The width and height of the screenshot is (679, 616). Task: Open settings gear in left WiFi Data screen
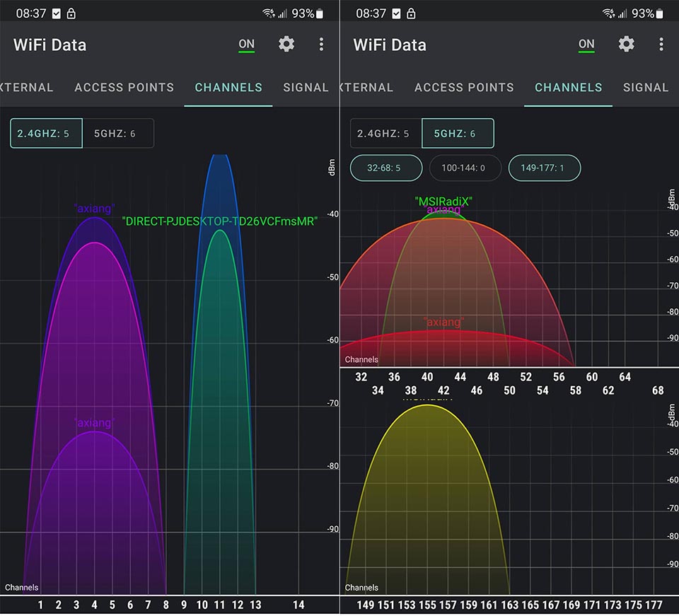pos(286,44)
